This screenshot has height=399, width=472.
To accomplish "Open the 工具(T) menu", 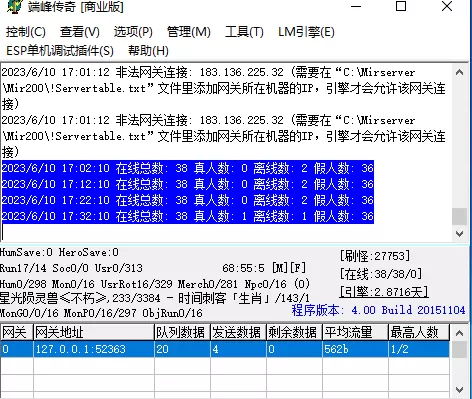I will (244, 32).
